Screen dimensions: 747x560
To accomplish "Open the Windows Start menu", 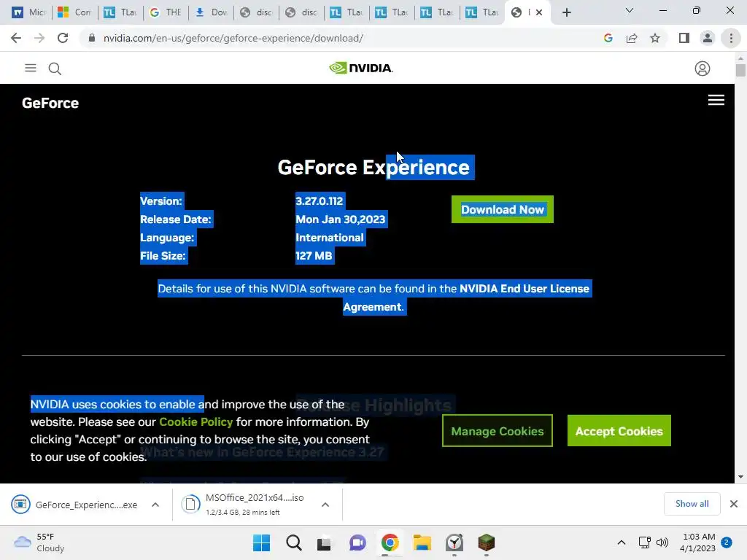I will [x=261, y=542].
